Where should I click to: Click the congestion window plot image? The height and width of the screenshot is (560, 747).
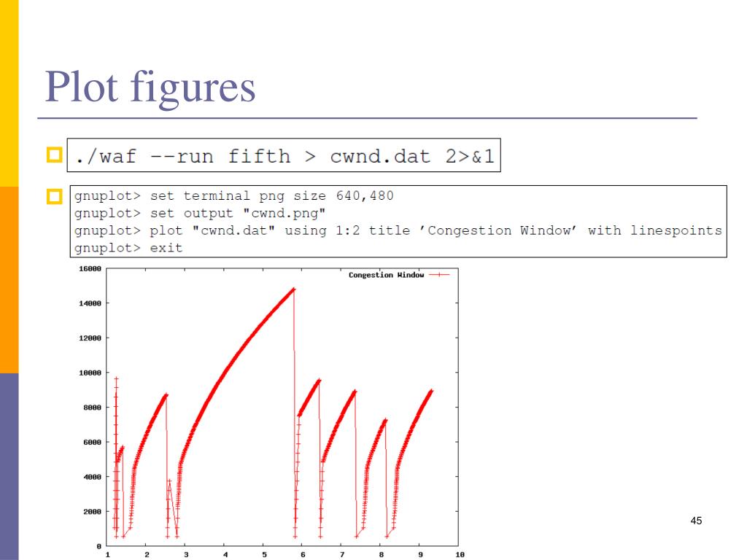(x=271, y=412)
